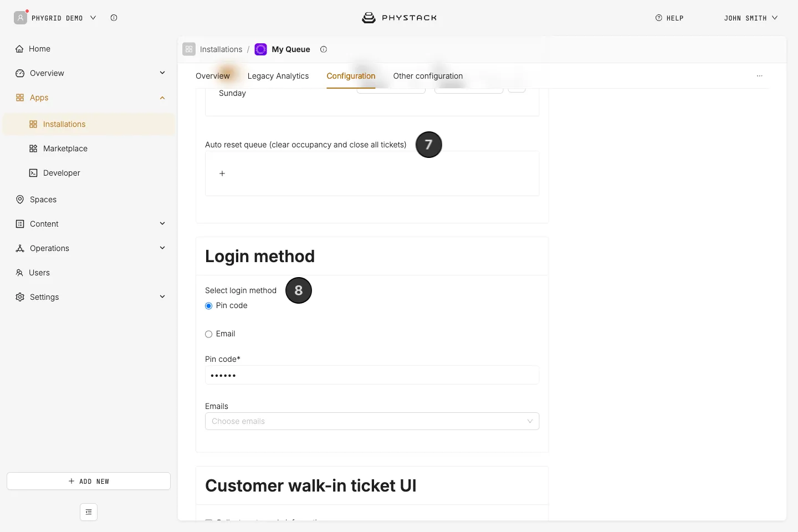Click the sidebar collapse icon at bottom
Image resolution: width=798 pixels, height=532 pixels.
coord(89,512)
